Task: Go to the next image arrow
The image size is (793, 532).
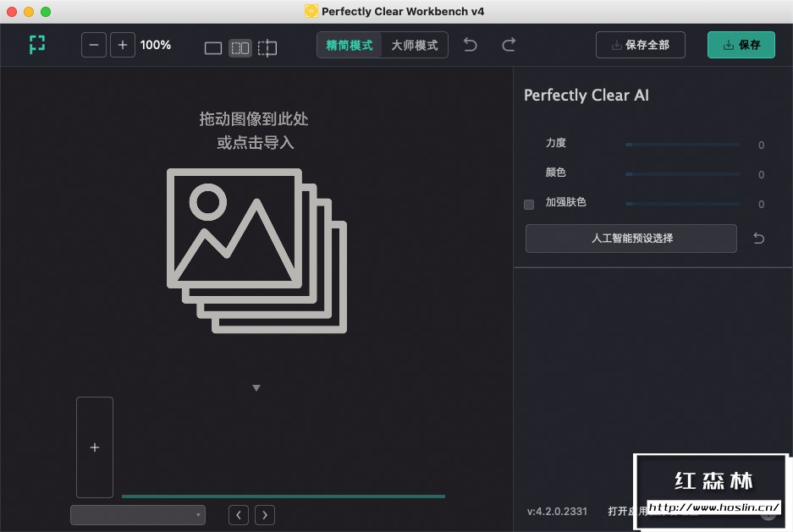Action: pyautogui.click(x=265, y=515)
